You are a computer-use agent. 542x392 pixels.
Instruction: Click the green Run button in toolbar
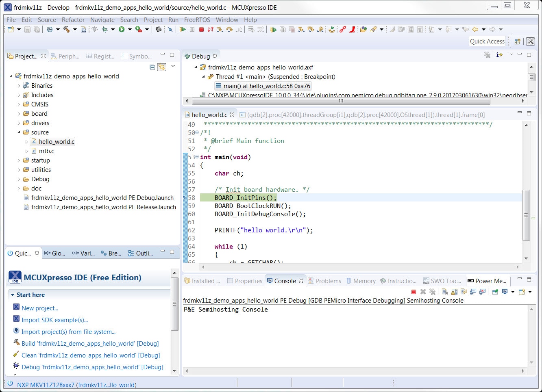pos(122,29)
